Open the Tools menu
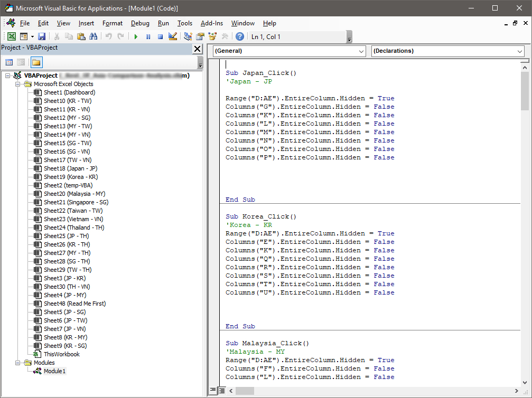This screenshot has height=398, width=532. (x=185, y=23)
